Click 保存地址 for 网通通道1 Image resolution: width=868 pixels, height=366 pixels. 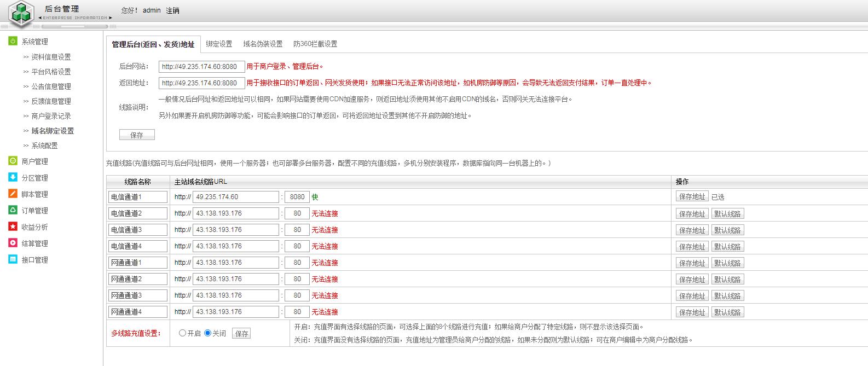[692, 263]
